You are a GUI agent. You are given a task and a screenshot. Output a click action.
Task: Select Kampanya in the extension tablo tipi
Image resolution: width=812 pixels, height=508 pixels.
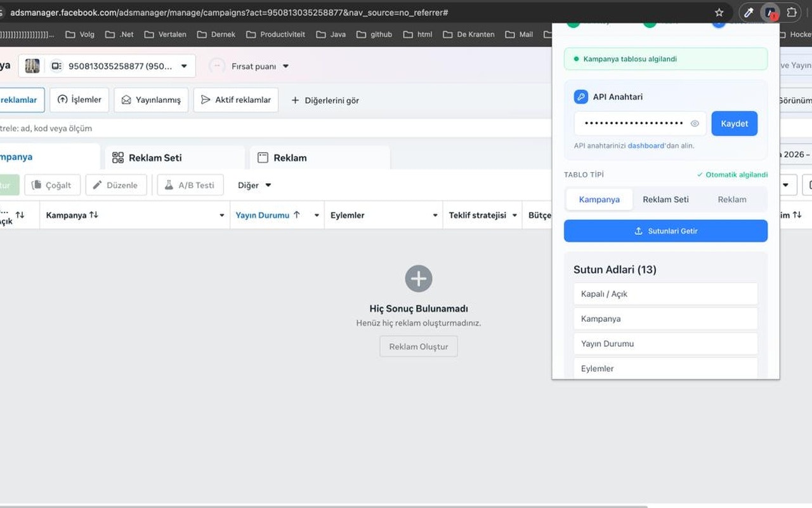(x=598, y=199)
